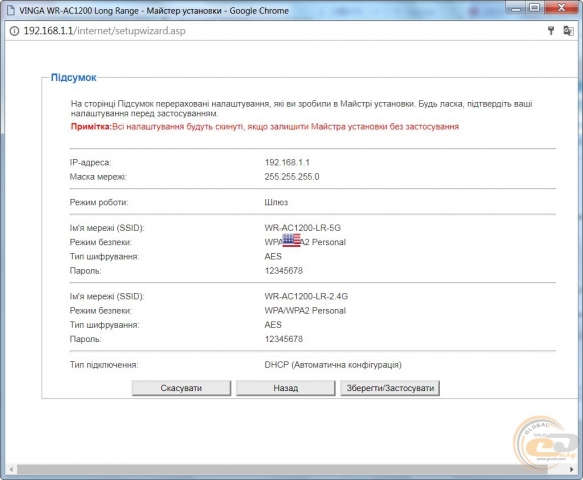Click the AES value under WR-AC1200-LR-5G

[273, 257]
